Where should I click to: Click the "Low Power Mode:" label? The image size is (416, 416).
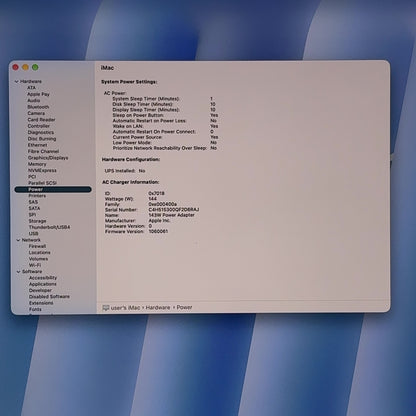tap(132, 143)
